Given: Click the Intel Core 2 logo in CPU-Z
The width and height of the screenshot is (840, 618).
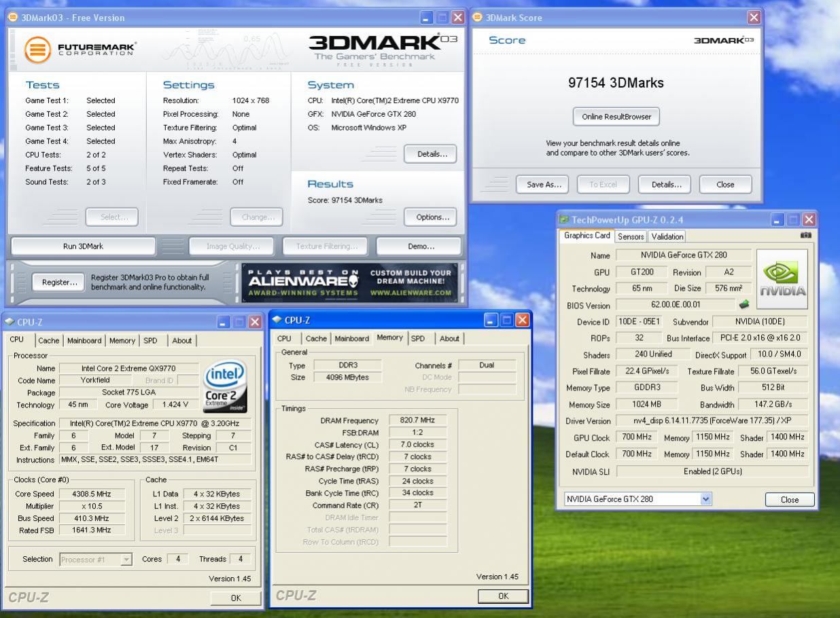Looking at the screenshot, I should [224, 386].
